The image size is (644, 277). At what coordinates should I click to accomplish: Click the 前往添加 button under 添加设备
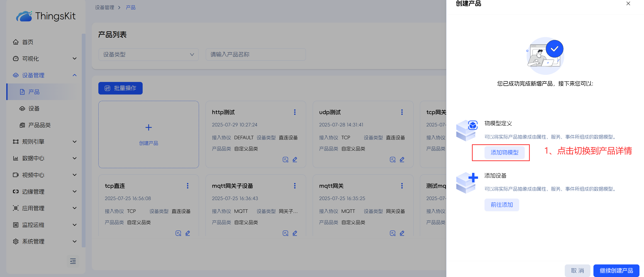tap(502, 205)
